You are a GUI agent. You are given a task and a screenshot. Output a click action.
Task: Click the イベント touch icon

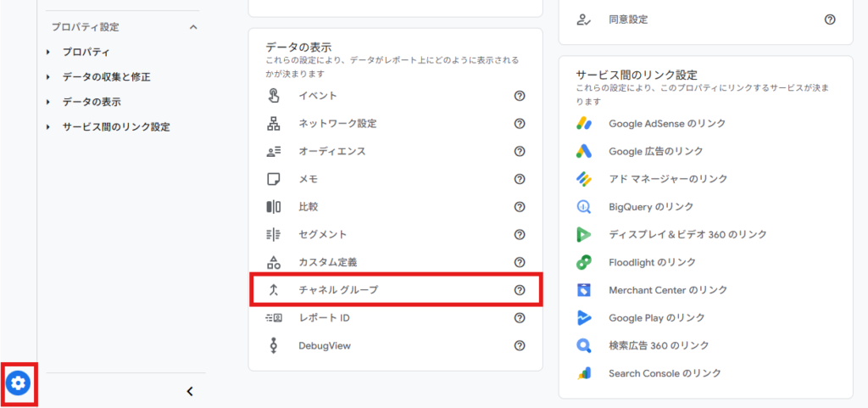click(274, 96)
